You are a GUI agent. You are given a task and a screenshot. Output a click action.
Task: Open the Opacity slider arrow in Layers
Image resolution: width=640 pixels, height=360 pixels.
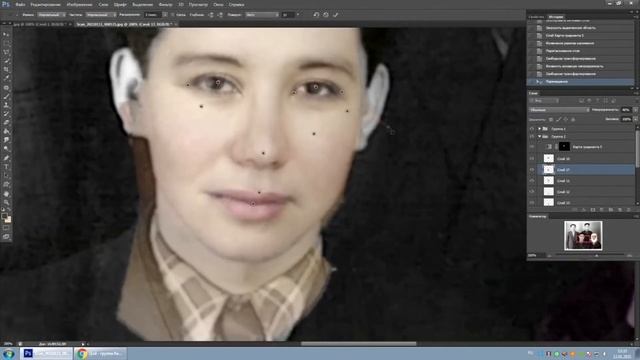click(x=635, y=110)
